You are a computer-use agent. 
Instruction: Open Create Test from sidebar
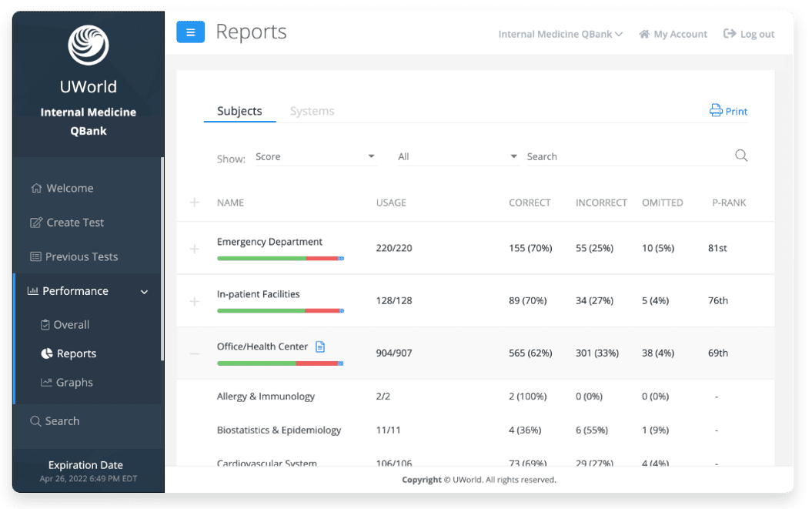click(75, 223)
